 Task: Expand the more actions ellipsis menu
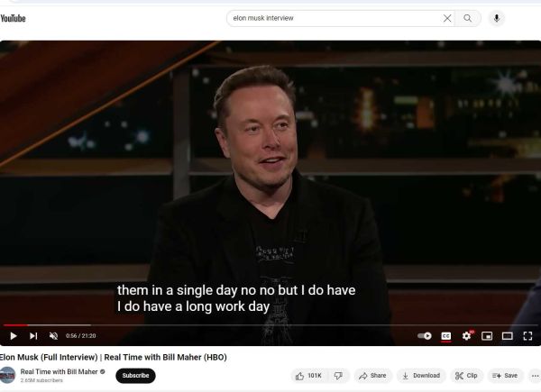tap(535, 376)
